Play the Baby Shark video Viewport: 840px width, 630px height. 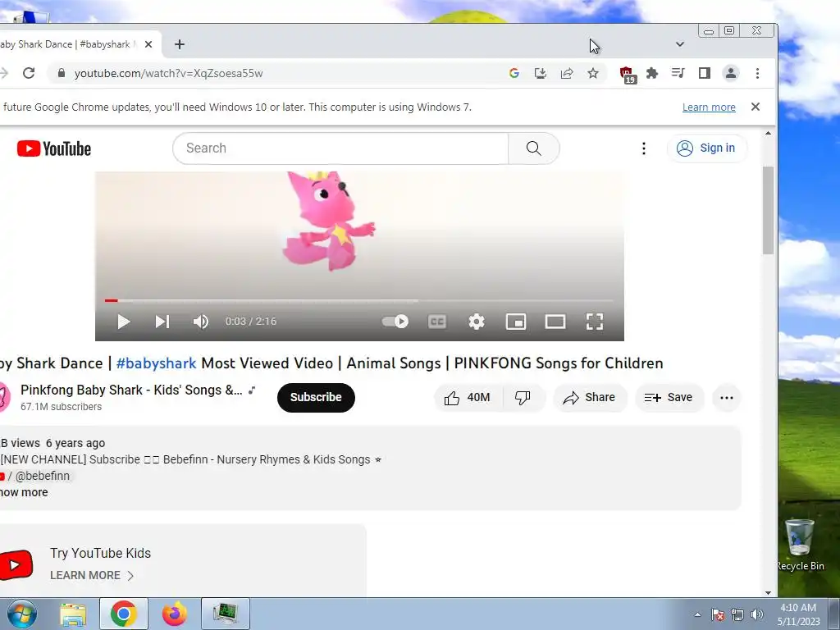[x=124, y=322]
